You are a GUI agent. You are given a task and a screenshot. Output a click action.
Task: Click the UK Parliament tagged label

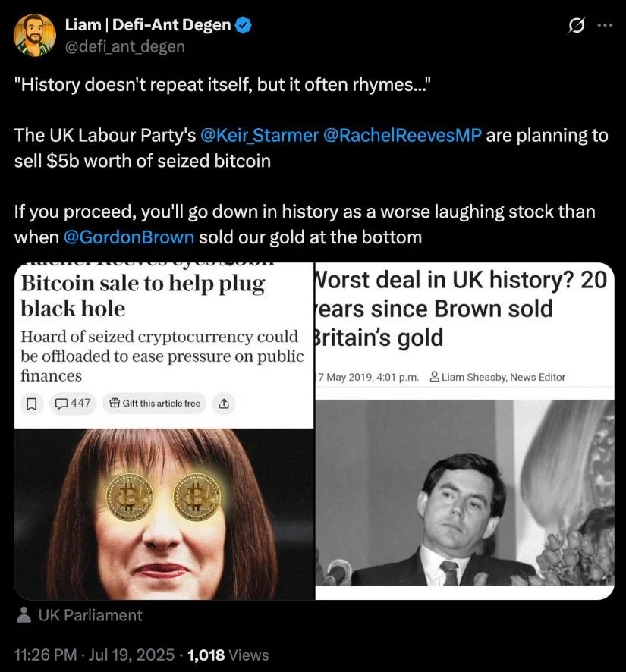(x=90, y=615)
